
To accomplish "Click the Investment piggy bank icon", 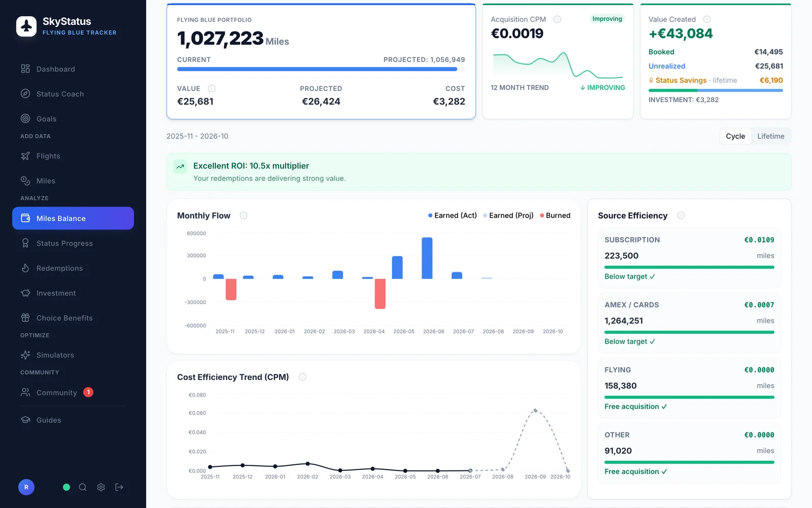I will (25, 293).
